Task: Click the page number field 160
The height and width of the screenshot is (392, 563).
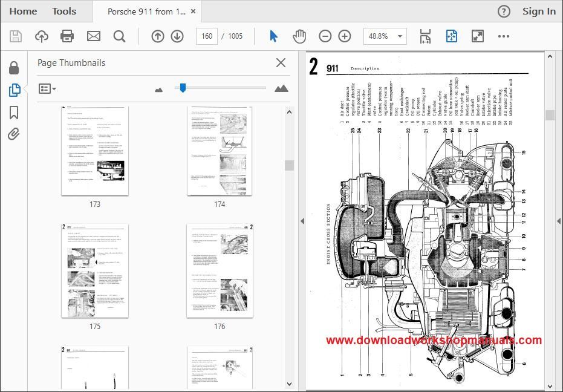Action: 207,36
